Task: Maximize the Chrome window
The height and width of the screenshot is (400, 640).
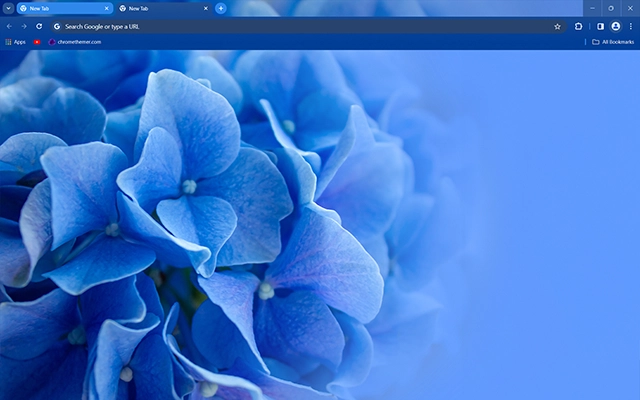Action: (x=611, y=8)
